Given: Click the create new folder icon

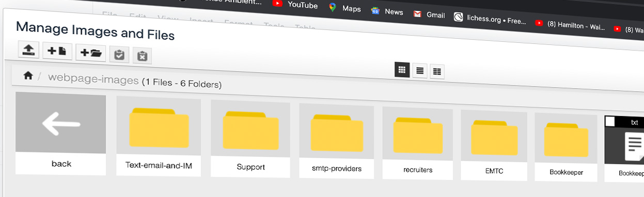Looking at the screenshot, I should pos(91,53).
